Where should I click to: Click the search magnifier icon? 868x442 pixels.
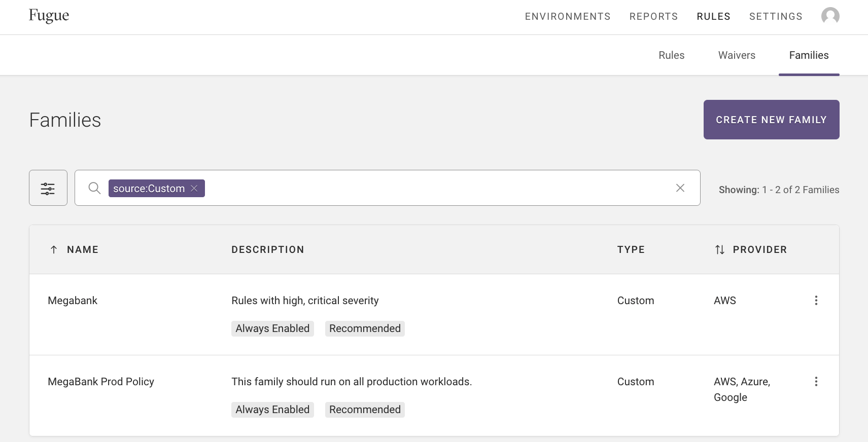tap(94, 188)
